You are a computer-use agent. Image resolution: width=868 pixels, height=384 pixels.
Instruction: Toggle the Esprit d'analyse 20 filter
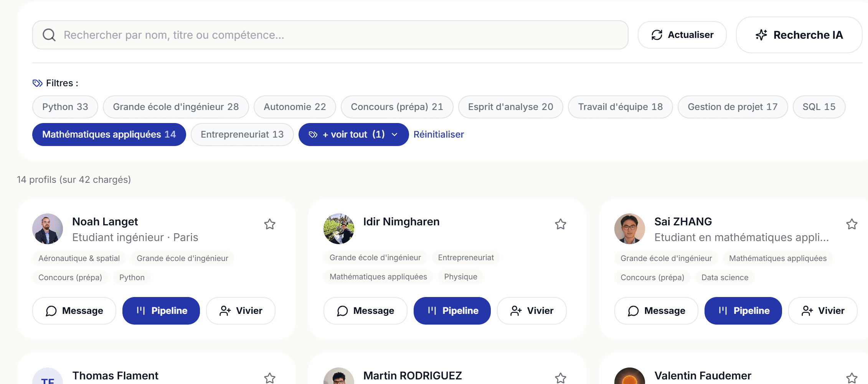[x=511, y=107]
